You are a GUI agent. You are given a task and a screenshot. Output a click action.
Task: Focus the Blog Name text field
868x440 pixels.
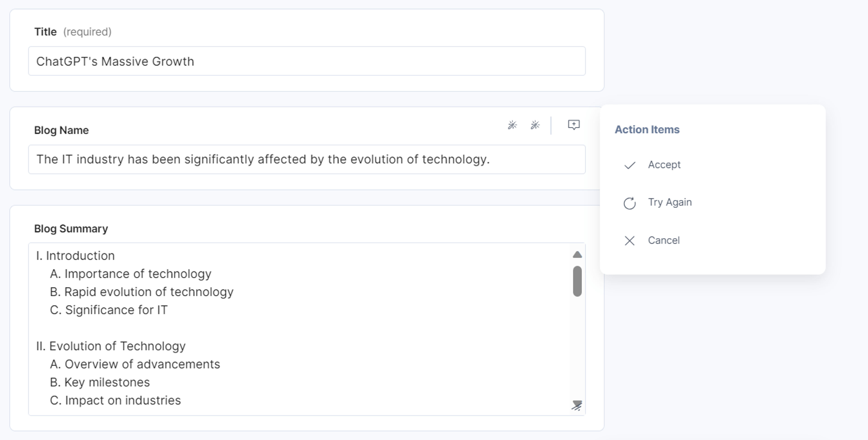[x=307, y=159]
